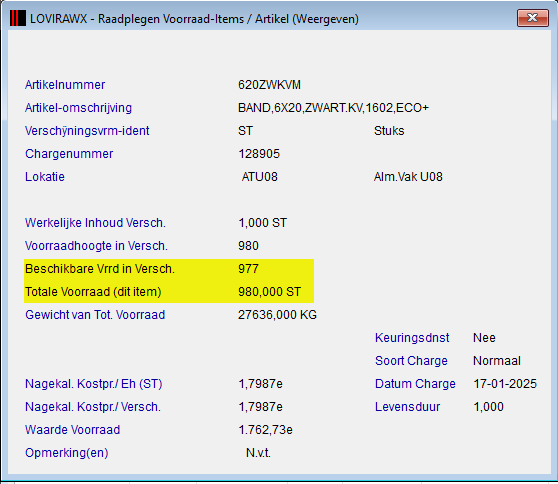
Task: Click the LOVIRAWX application icon in title bar
Action: point(18,18)
